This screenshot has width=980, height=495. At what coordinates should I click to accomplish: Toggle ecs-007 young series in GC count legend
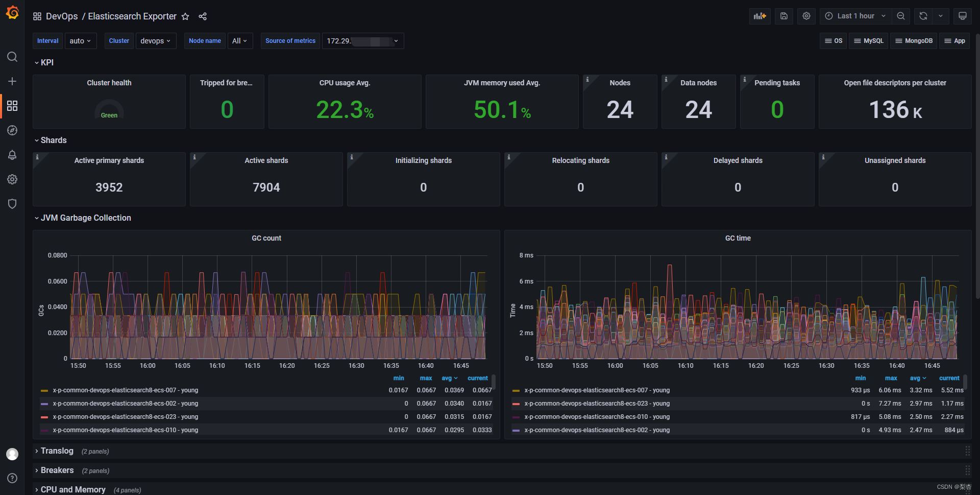pos(126,390)
